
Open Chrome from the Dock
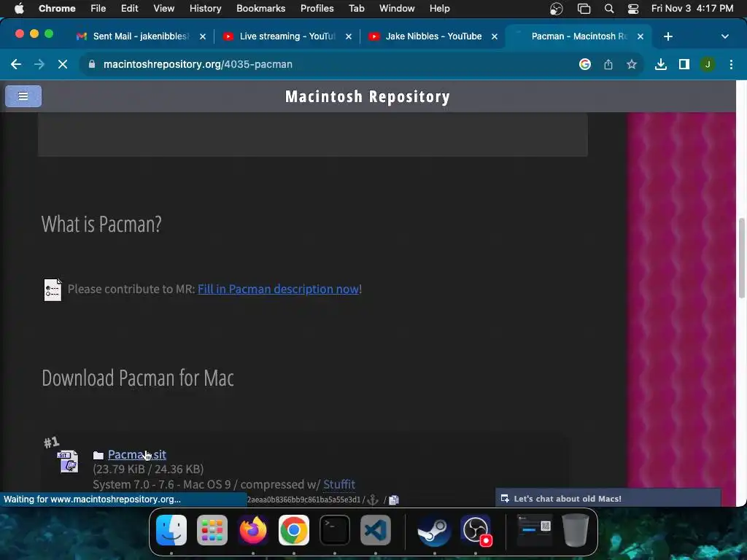[293, 530]
